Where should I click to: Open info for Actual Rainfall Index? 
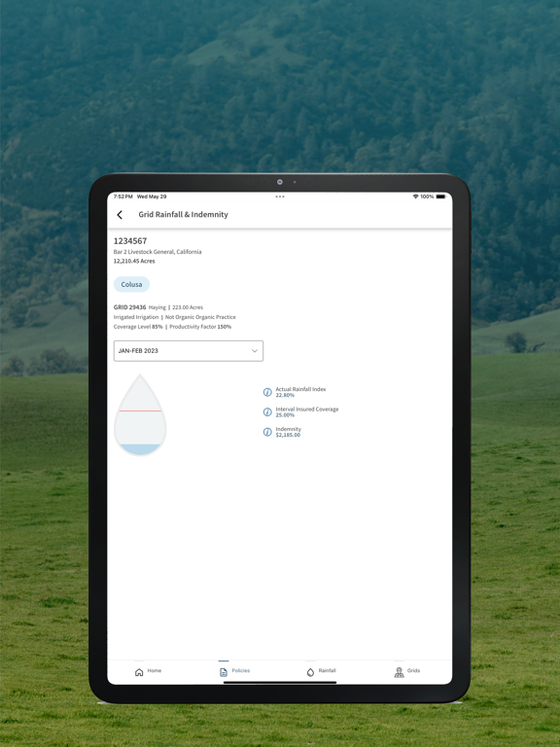[x=267, y=392]
